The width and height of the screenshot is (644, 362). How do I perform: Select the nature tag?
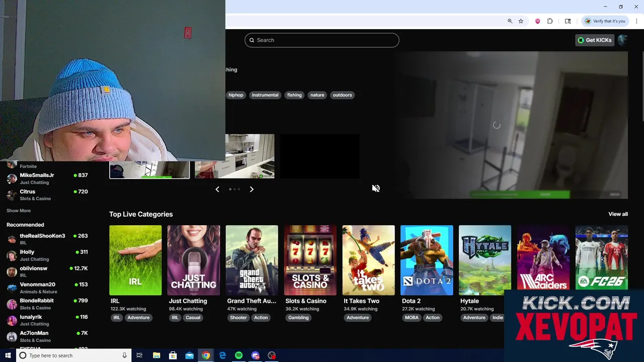pos(317,95)
